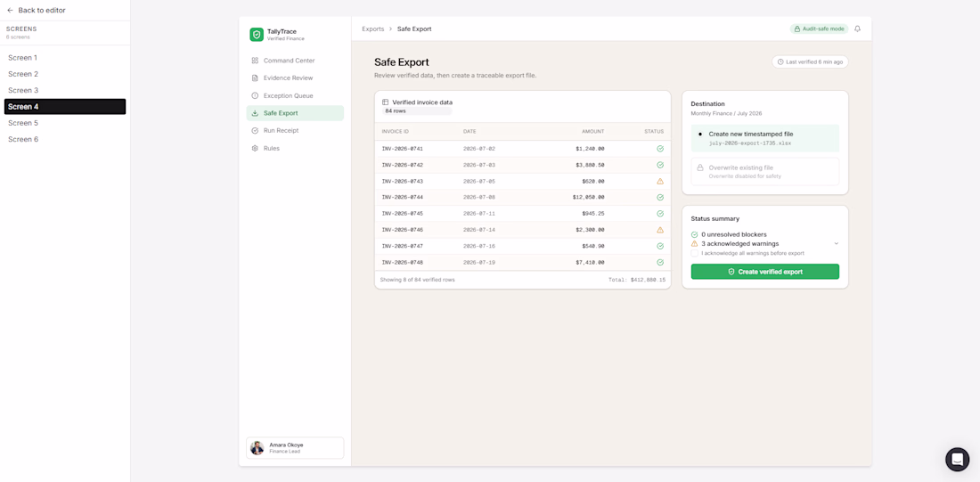Click the table icon beside Verified invoice data

386,102
